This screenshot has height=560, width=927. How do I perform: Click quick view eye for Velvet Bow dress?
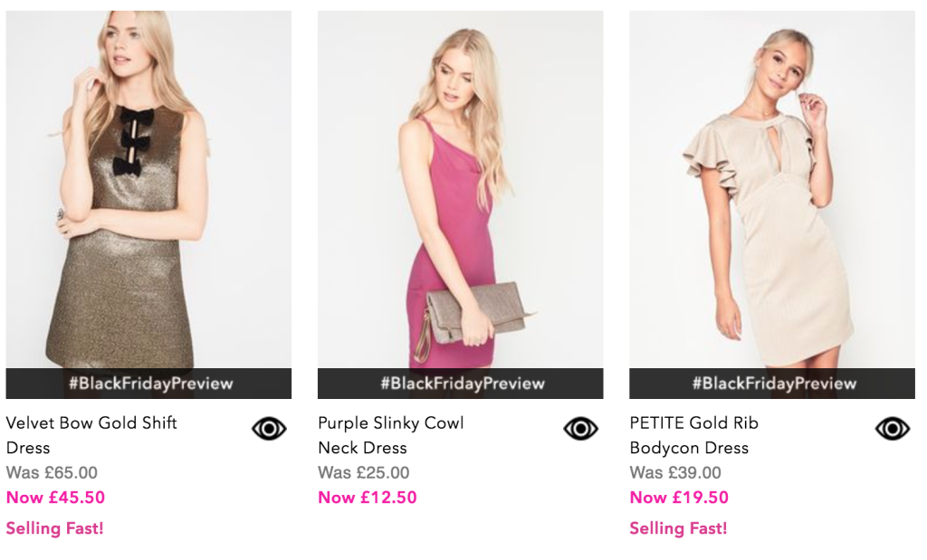point(269,428)
